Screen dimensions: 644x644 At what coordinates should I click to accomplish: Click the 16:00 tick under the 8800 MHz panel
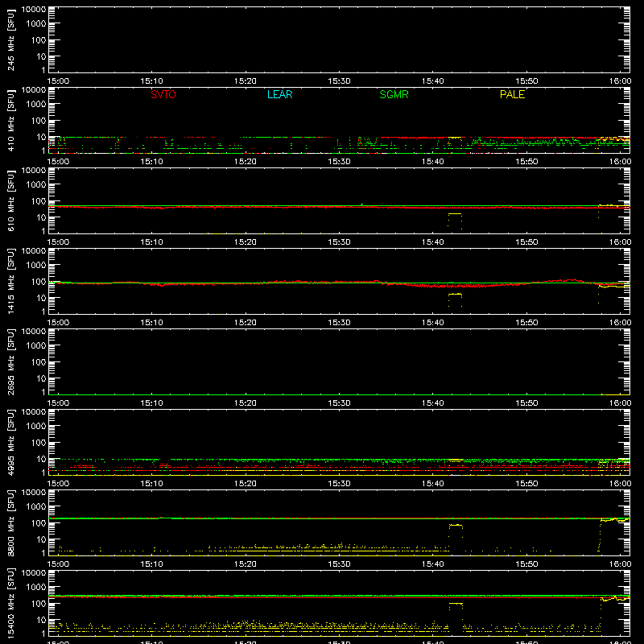click(620, 564)
